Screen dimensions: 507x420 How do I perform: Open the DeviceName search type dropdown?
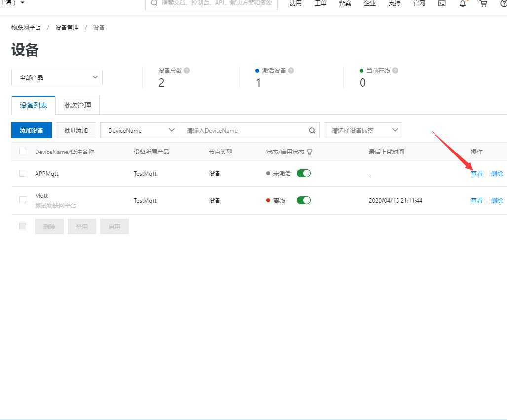click(x=140, y=131)
